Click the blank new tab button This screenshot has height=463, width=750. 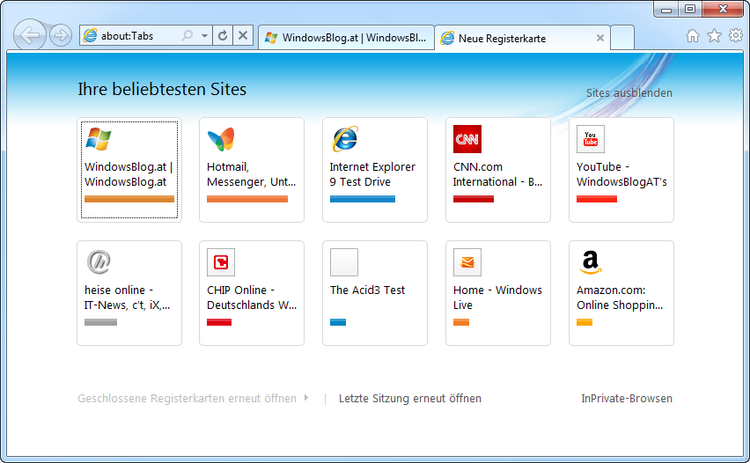[623, 38]
